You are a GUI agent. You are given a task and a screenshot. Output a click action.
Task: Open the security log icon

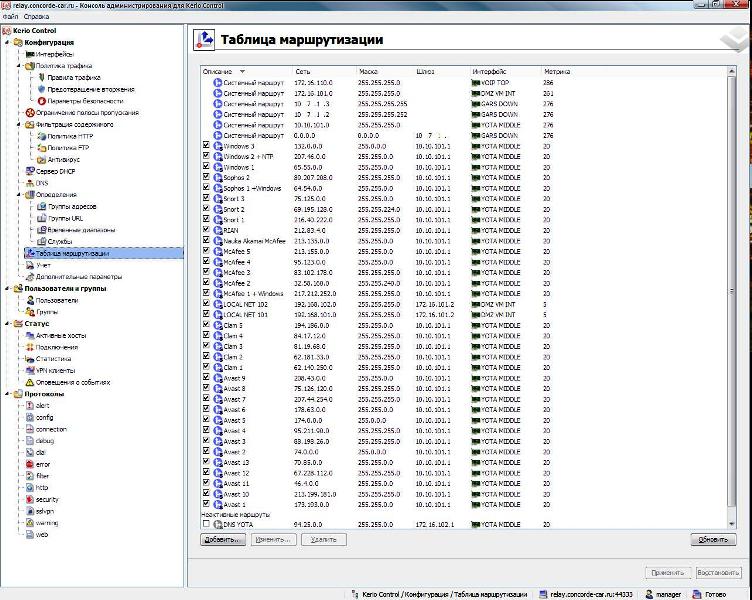[30, 499]
